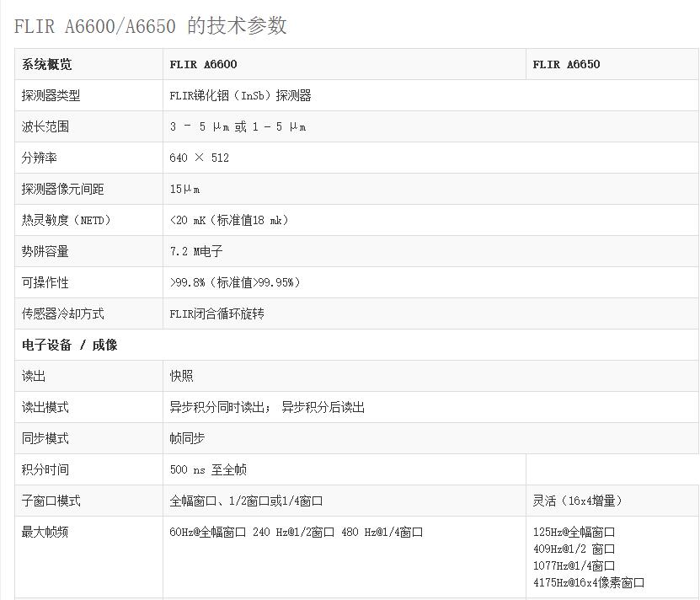The width and height of the screenshot is (700, 600).
Task: Click the 1077Hz@1/4窗口 line
Action: tap(574, 565)
